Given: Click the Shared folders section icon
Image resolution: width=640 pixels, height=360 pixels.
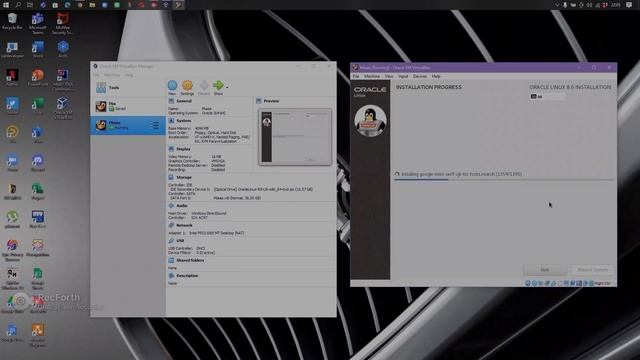Looking at the screenshot, I should [171, 260].
